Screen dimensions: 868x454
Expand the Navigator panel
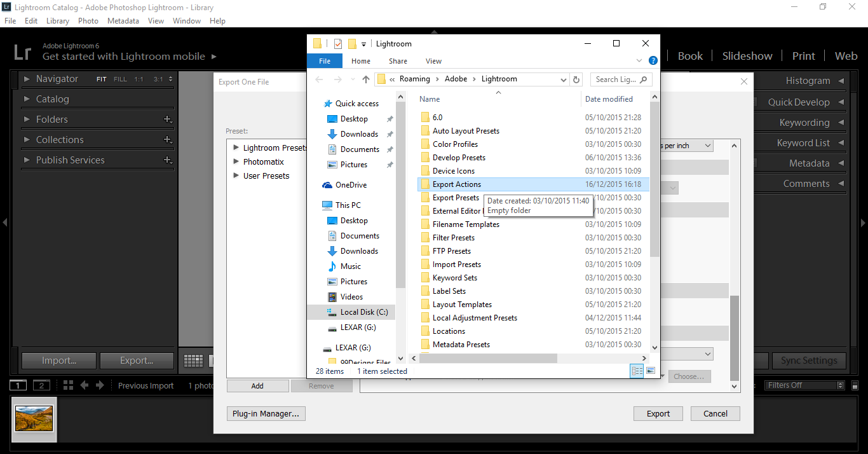pos(27,79)
